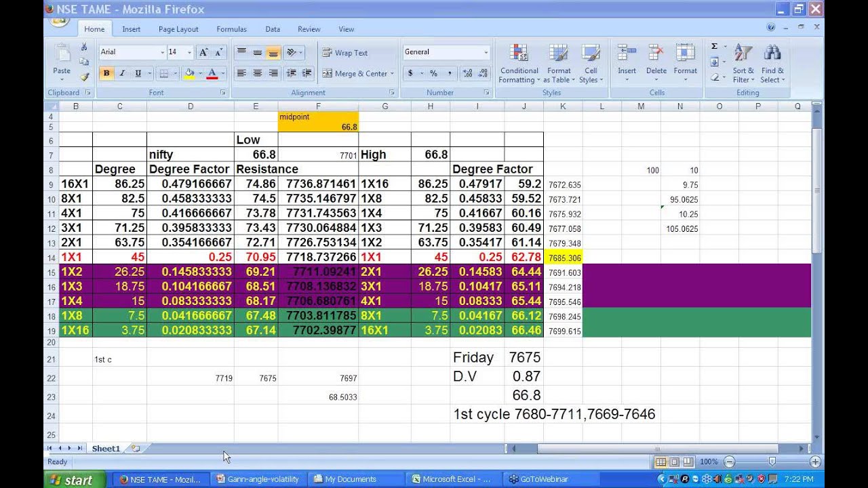Apply dollar accounting number format

coord(410,73)
